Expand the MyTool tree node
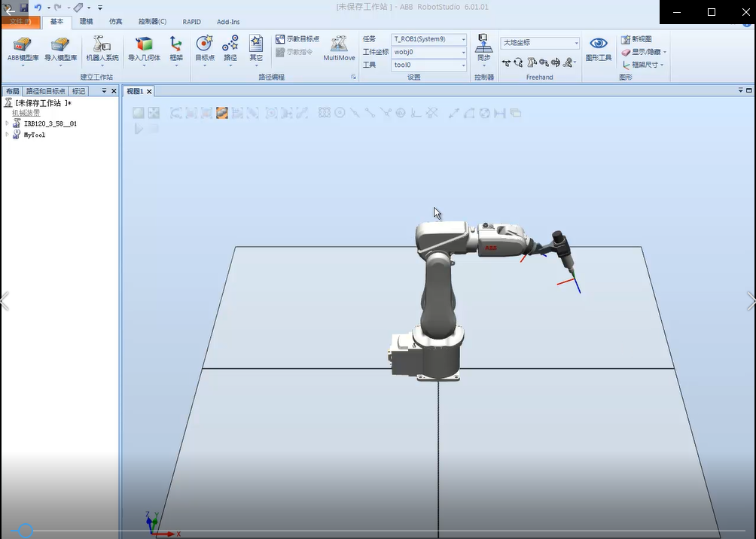 8,135
